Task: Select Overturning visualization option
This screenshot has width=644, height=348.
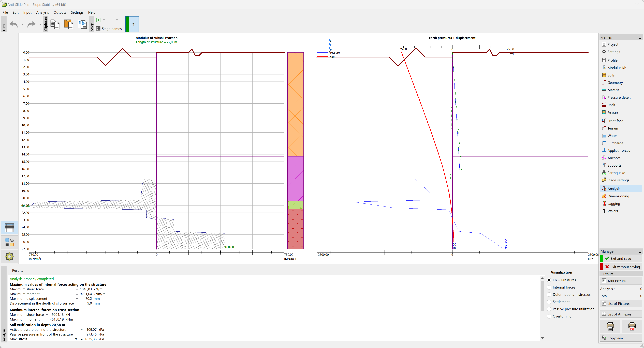Action: pos(549,316)
